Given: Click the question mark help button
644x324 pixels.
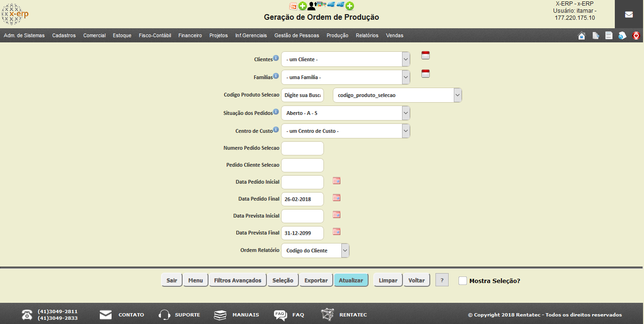Looking at the screenshot, I should coord(442,280).
